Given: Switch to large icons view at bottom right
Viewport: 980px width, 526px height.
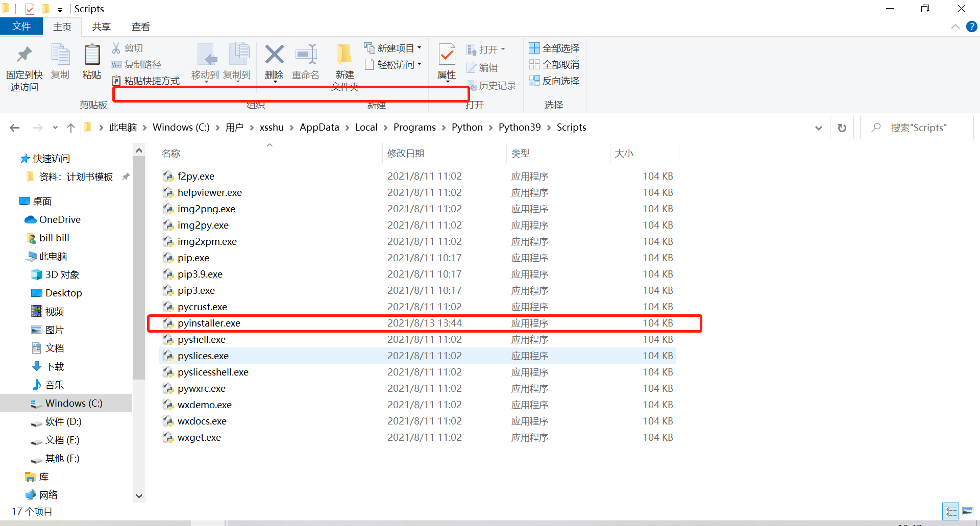Looking at the screenshot, I should (x=968, y=511).
